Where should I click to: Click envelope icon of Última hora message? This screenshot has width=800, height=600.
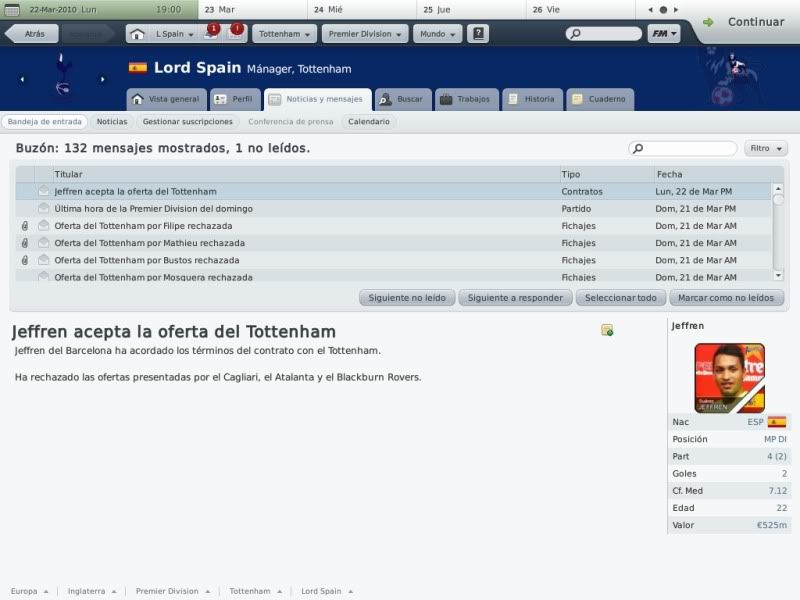click(44, 208)
